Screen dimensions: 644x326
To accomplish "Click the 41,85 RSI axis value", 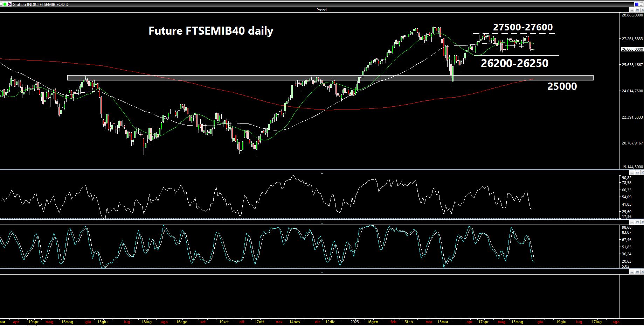I will point(626,204).
